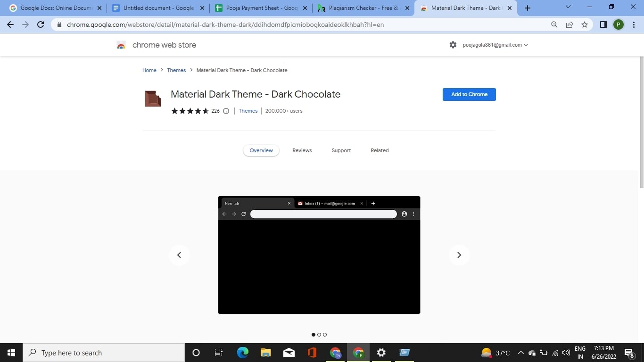Show hidden system tray icons
The image size is (644, 362).
521,353
